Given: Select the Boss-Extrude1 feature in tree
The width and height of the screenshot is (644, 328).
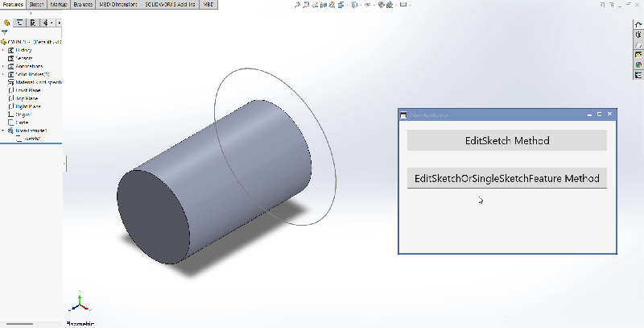Looking at the screenshot, I should point(27,131).
